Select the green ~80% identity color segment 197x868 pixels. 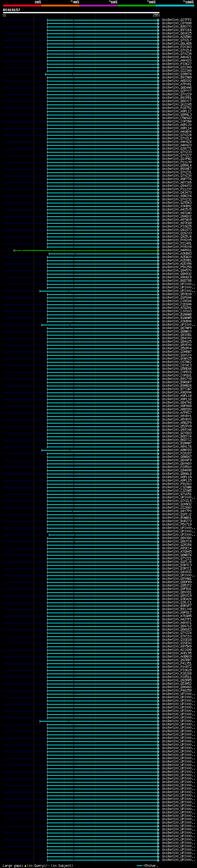point(137,6)
